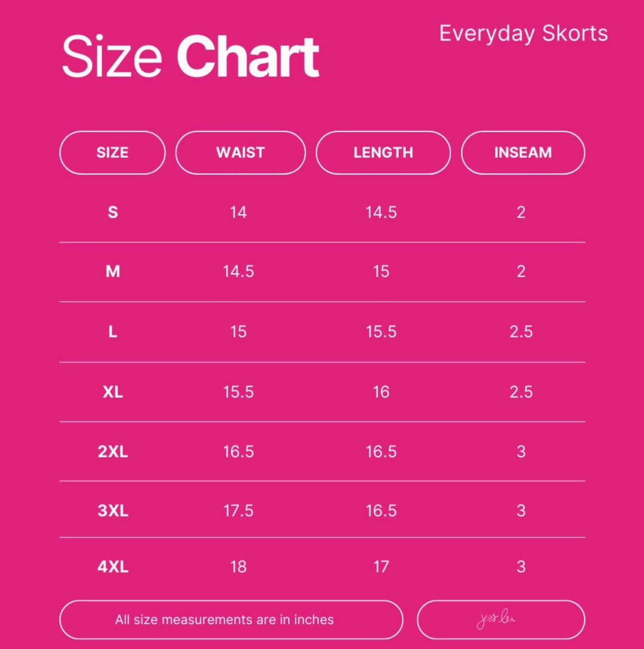Click the 14.5 length value for S

[381, 212]
